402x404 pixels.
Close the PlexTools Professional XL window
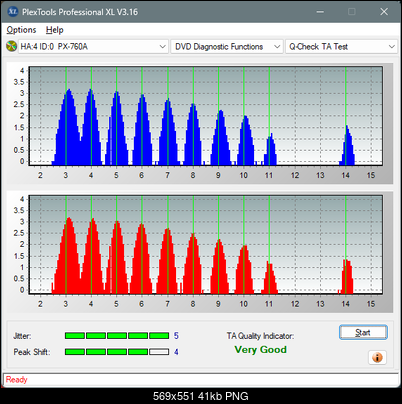(384, 12)
